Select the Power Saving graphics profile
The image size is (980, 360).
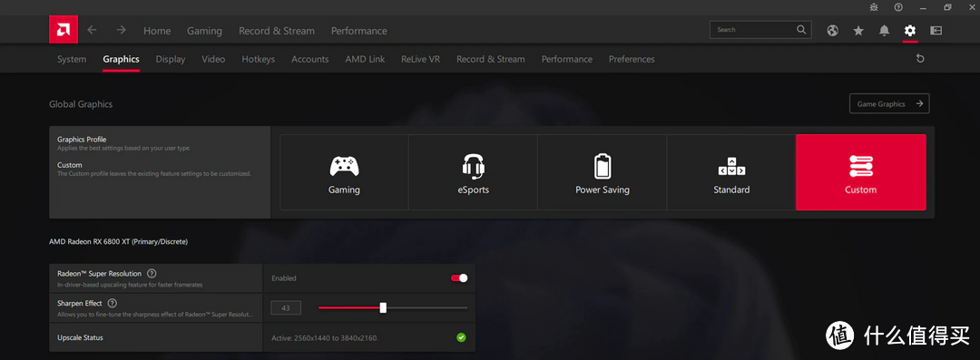click(603, 172)
